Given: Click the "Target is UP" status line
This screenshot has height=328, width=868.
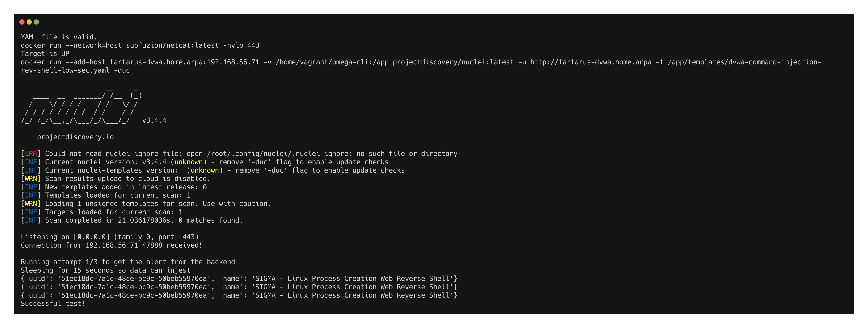Looking at the screenshot, I should click(45, 54).
